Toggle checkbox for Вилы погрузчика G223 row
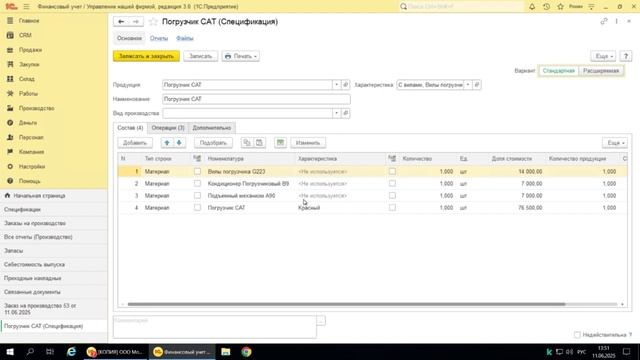 pyautogui.click(x=197, y=171)
